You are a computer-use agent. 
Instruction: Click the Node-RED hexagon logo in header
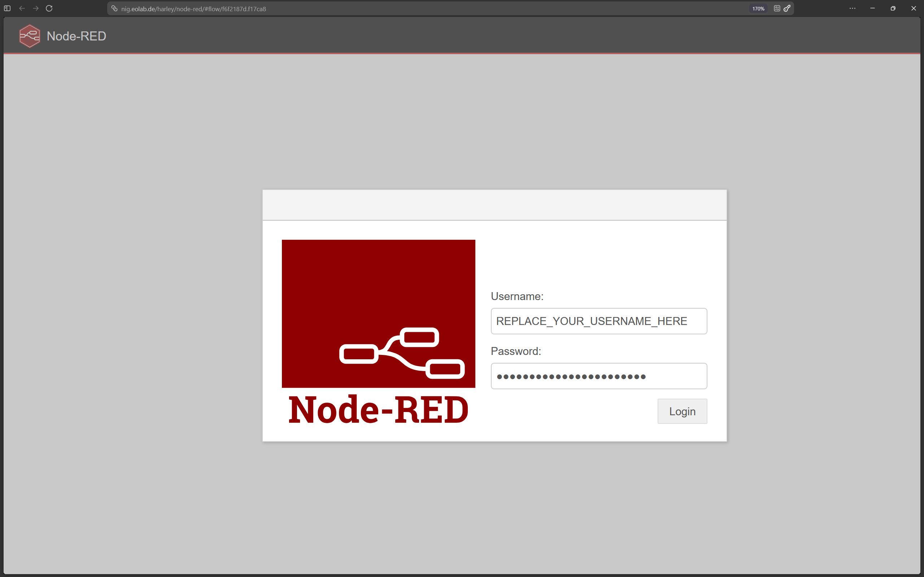point(30,36)
